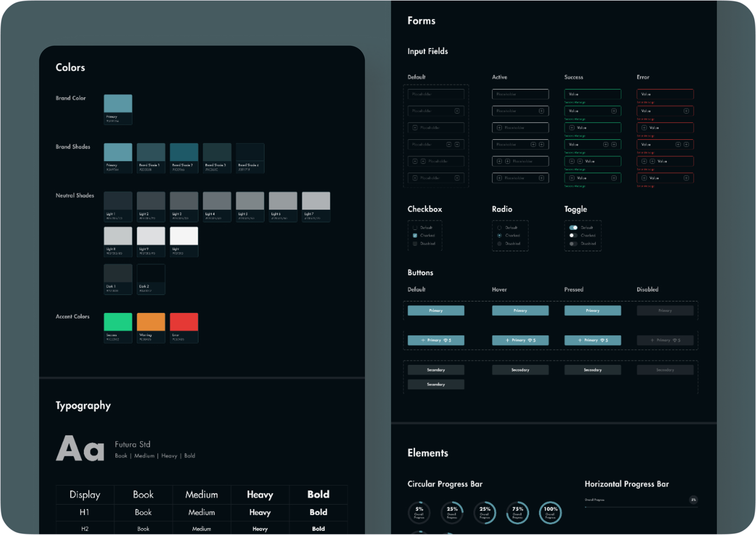Select the Default radio button
Viewport: 756px width, 535px height.
pyautogui.click(x=500, y=228)
